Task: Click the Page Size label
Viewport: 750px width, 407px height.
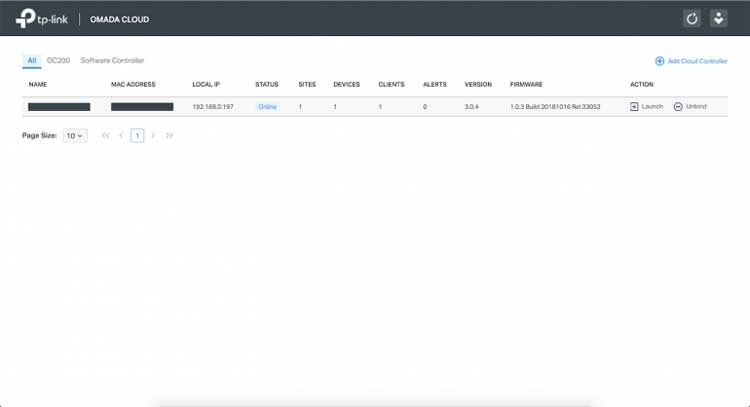Action: [39, 136]
